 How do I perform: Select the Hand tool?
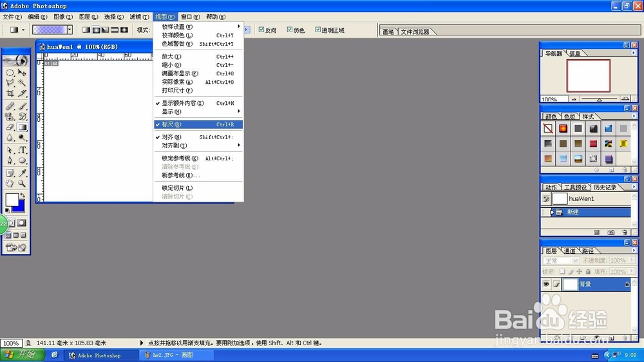[x=10, y=184]
